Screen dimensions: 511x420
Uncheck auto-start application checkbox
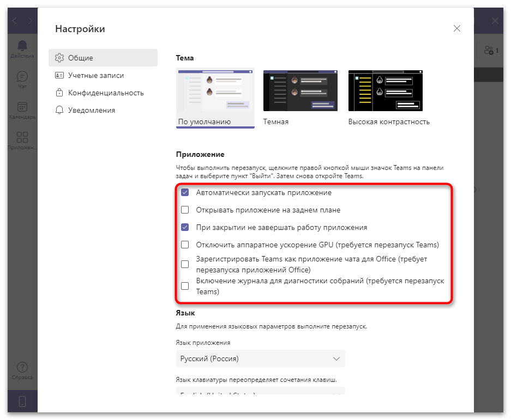point(185,192)
